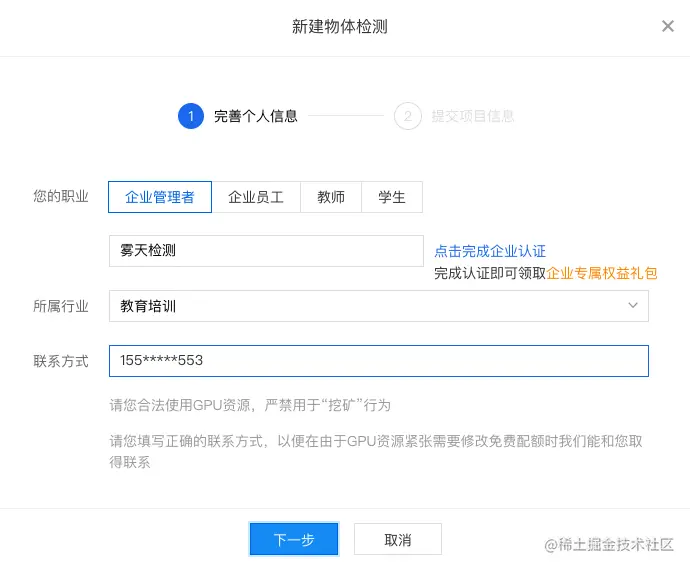Select the 企业管理者 occupation option
Image resolution: width=690 pixels, height=569 pixels.
(x=160, y=197)
